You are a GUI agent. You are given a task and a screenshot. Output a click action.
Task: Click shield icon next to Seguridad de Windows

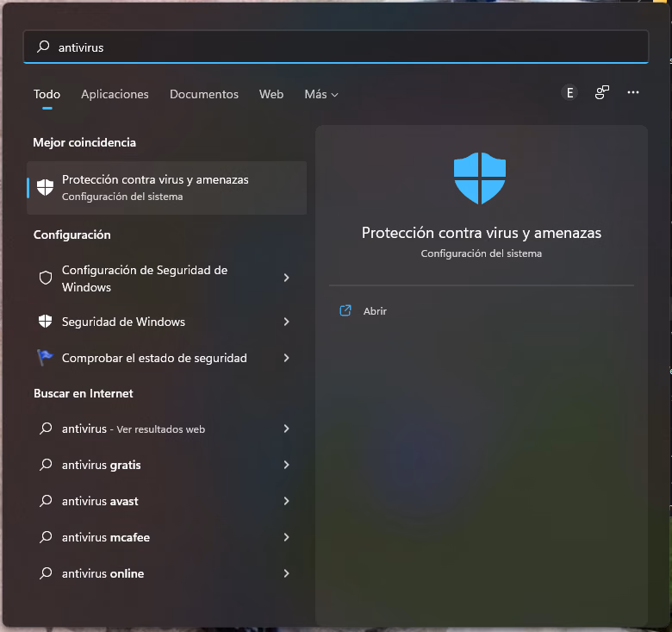pyautogui.click(x=45, y=321)
